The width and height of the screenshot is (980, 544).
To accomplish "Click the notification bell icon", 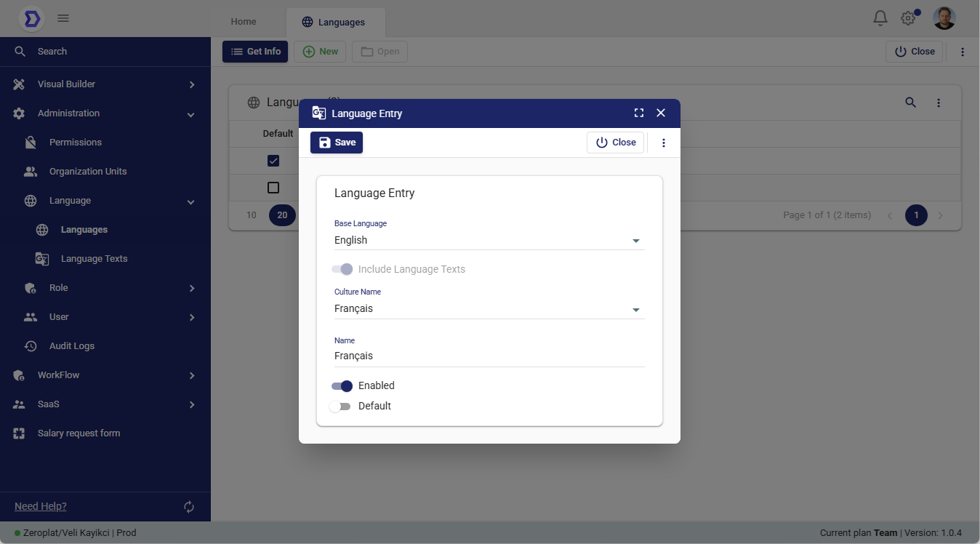I will 880,18.
